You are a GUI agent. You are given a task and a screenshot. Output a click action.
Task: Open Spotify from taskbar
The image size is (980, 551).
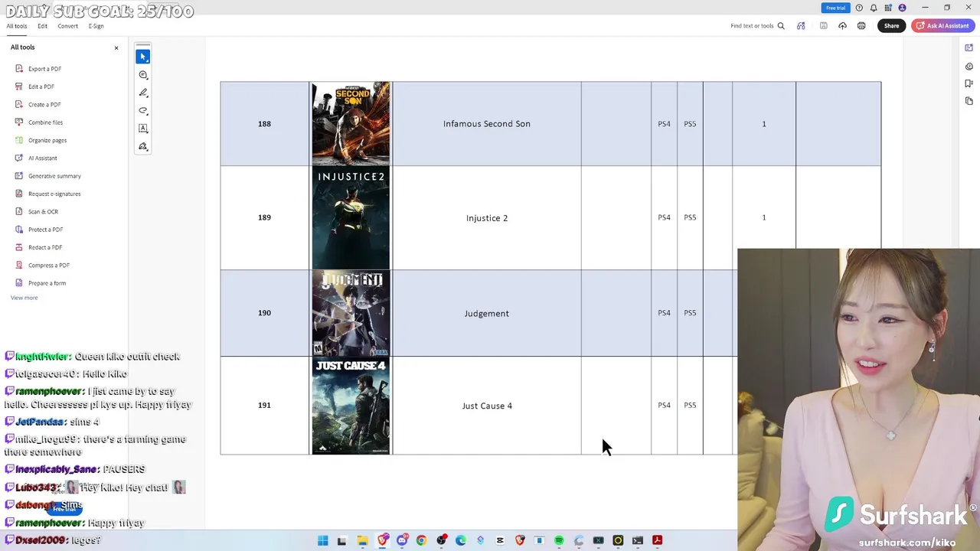(559, 540)
